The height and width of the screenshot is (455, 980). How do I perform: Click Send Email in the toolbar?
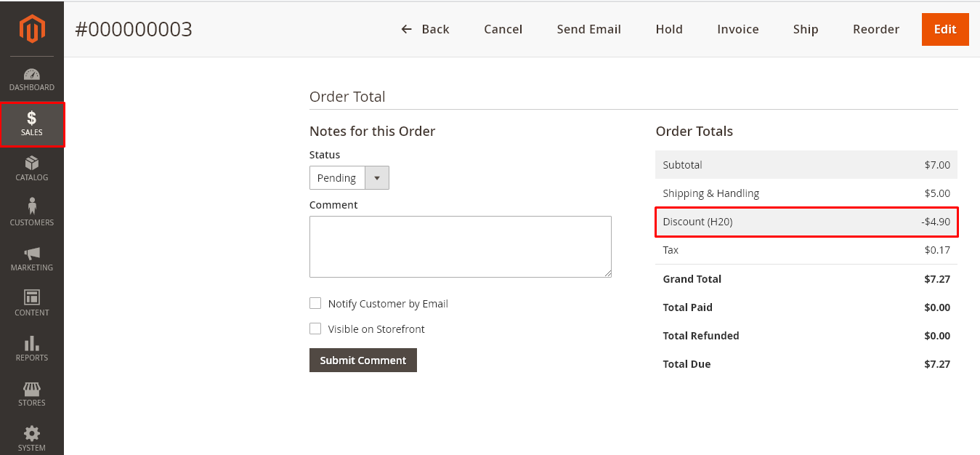(x=588, y=29)
